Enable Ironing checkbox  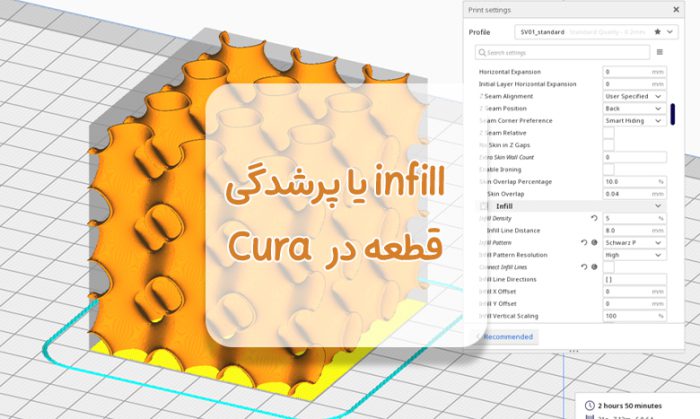point(608,169)
